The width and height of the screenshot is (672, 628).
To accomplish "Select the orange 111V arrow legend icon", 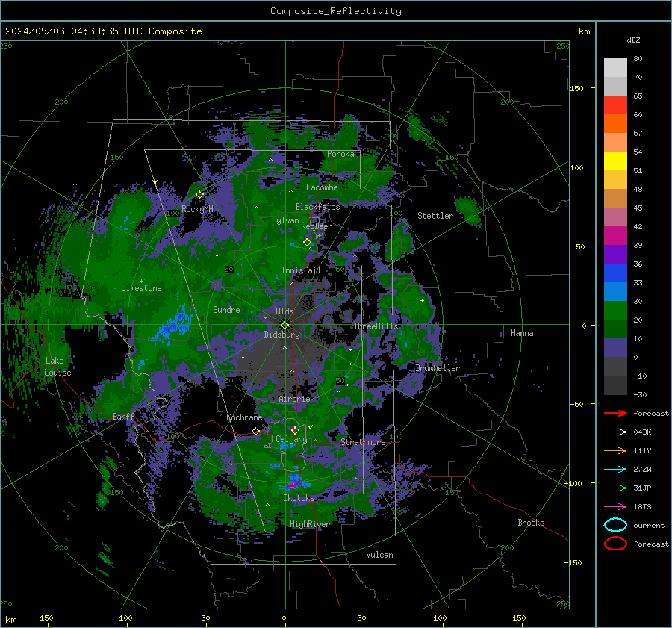I will click(x=615, y=450).
